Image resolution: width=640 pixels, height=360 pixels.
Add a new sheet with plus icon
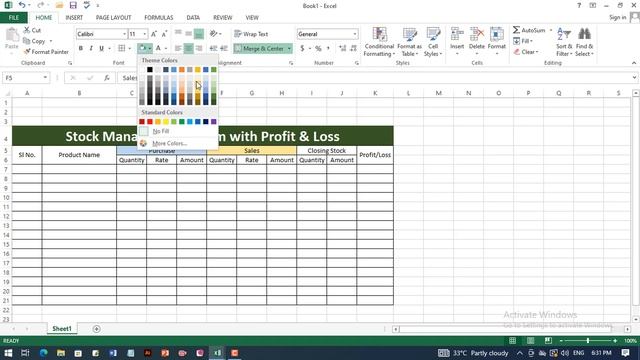pyautogui.click(x=96, y=329)
